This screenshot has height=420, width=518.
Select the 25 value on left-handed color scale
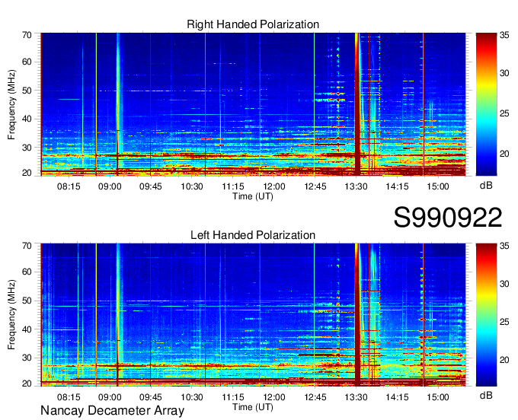coord(504,322)
